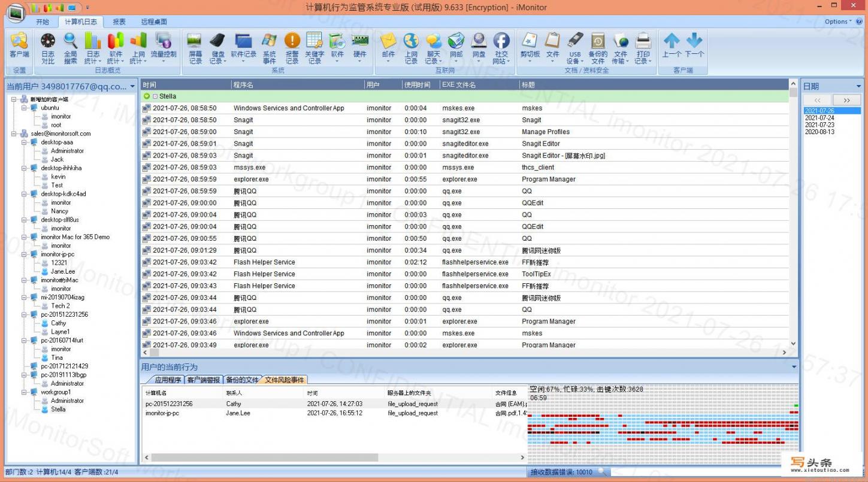
Task: Go to 下一个 next client
Action: click(694, 45)
